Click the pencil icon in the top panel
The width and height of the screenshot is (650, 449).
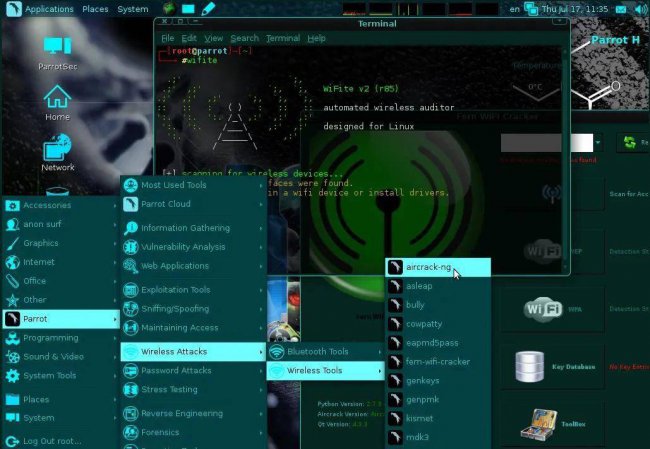click(208, 8)
